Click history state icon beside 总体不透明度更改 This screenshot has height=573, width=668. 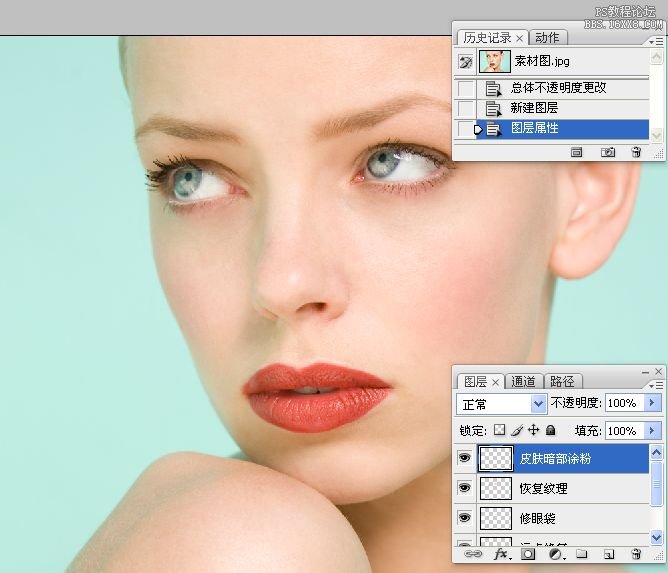click(x=493, y=89)
